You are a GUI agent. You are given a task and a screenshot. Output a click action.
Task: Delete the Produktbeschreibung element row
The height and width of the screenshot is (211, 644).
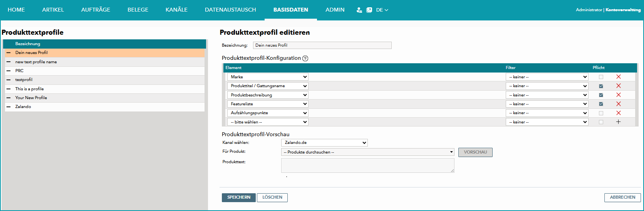619,95
